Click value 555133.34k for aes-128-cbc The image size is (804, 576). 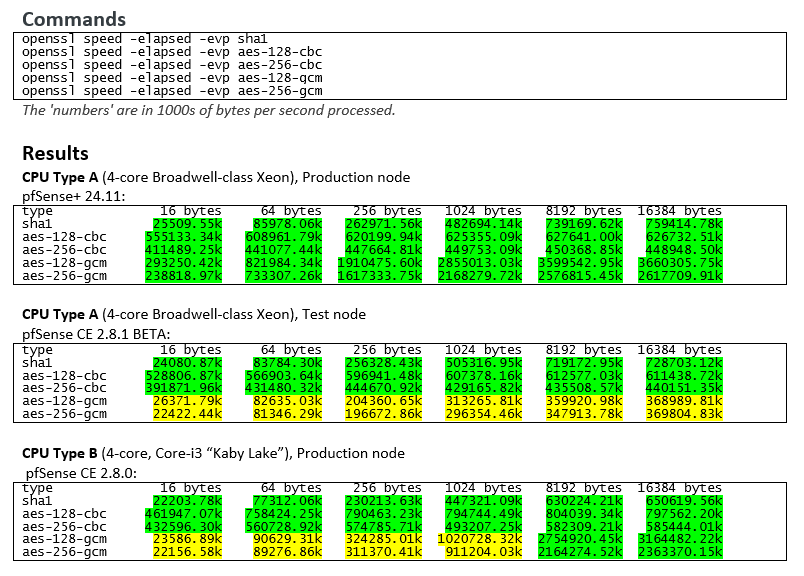tap(184, 237)
